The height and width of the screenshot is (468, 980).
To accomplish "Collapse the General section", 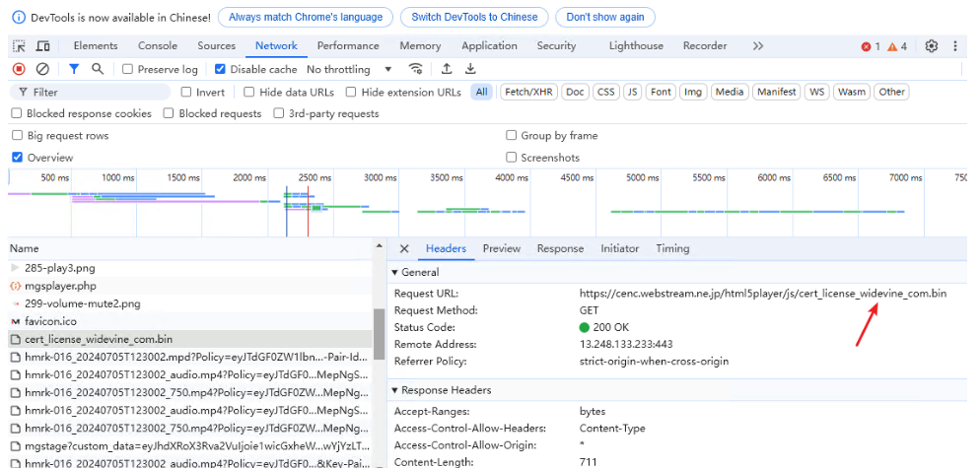I will [394, 273].
